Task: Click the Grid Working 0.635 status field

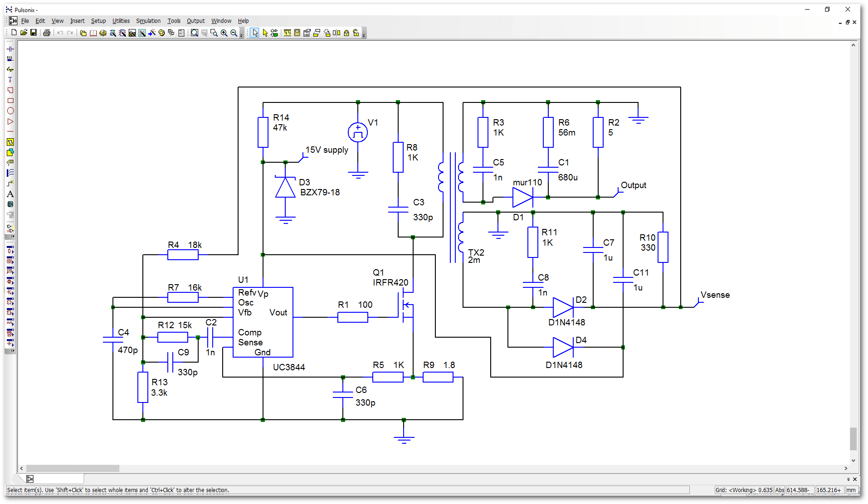Action: pyautogui.click(x=743, y=490)
